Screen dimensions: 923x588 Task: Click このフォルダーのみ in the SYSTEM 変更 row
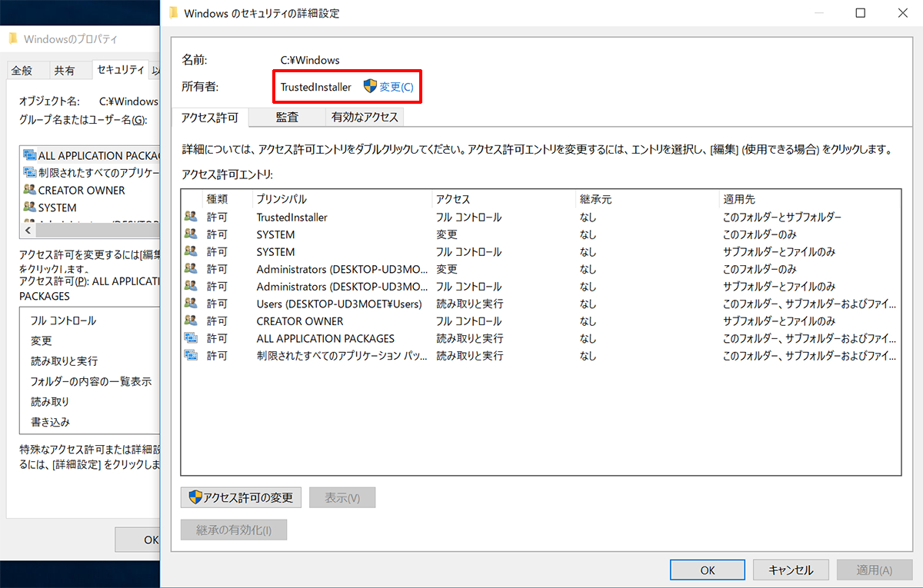(760, 234)
